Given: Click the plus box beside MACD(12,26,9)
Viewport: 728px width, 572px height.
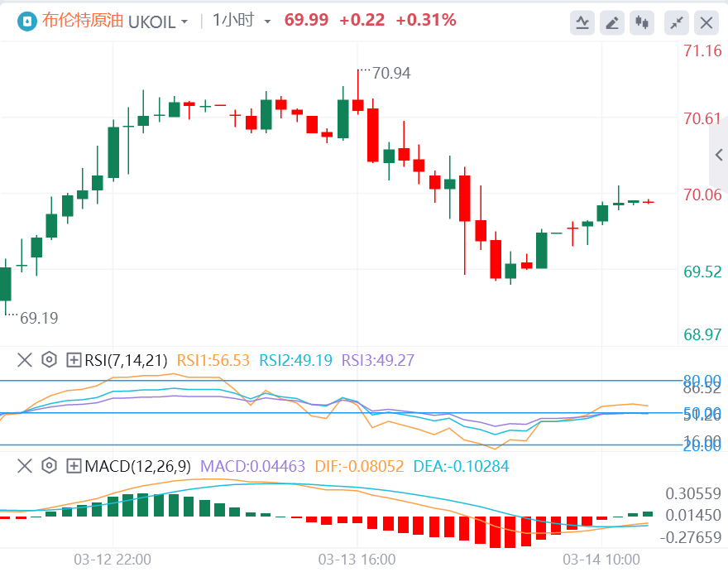Looking at the screenshot, I should (x=74, y=465).
